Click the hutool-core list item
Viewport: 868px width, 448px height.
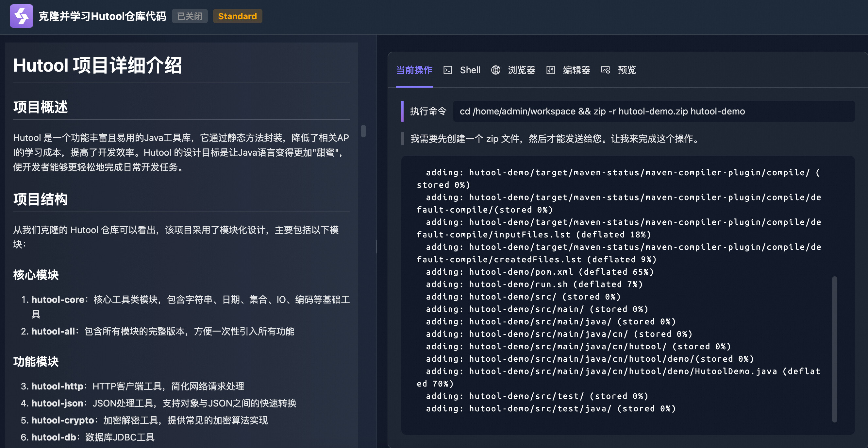[58, 299]
